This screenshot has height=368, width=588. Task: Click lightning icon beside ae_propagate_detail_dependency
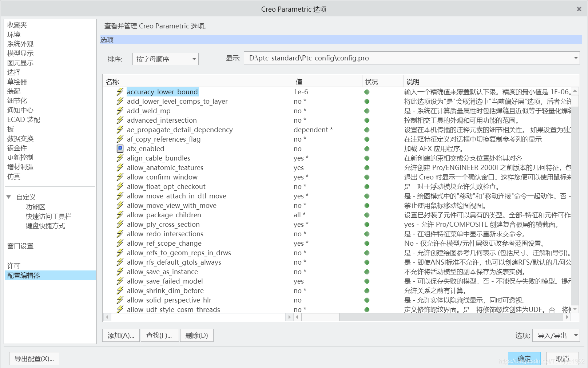(x=120, y=130)
